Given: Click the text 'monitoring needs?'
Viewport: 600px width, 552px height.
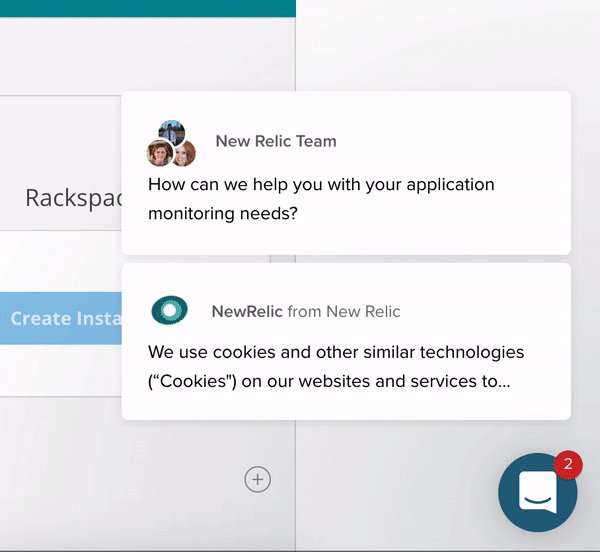Looking at the screenshot, I should [223, 213].
